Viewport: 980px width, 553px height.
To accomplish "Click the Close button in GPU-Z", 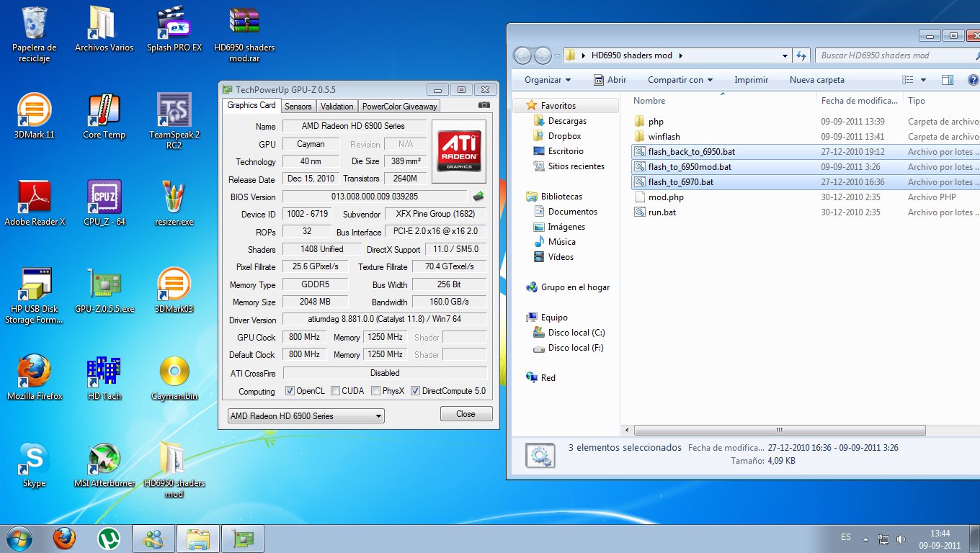I will coord(466,414).
